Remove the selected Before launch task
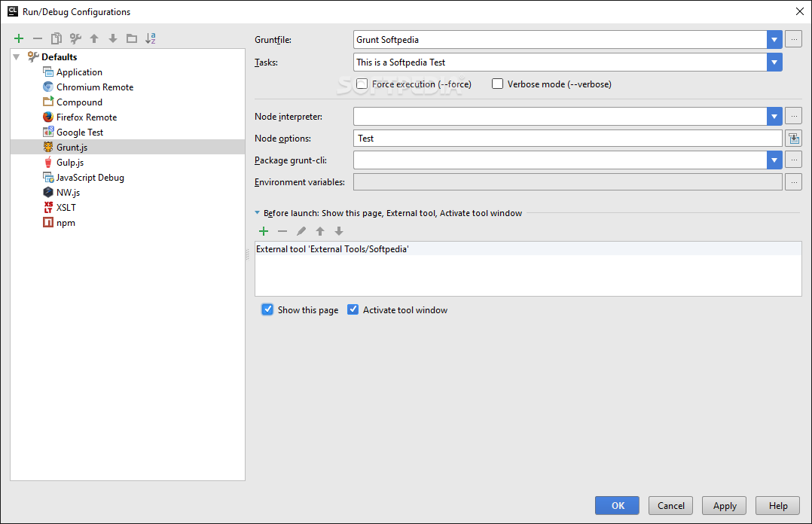The height and width of the screenshot is (524, 812). 282,231
